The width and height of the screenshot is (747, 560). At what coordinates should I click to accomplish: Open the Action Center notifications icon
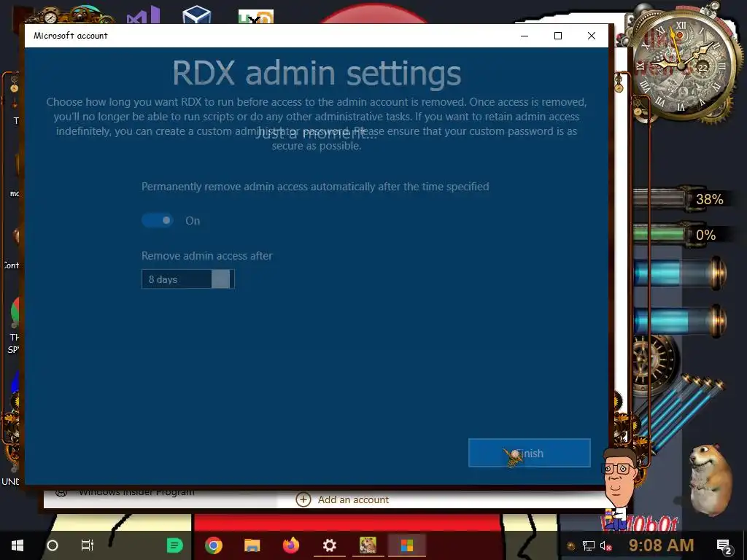(724, 546)
